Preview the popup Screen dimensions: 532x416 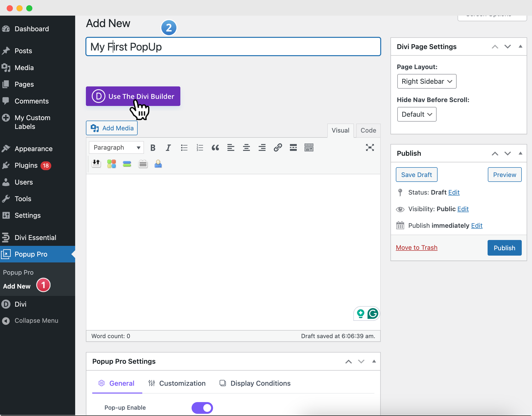pyautogui.click(x=505, y=175)
